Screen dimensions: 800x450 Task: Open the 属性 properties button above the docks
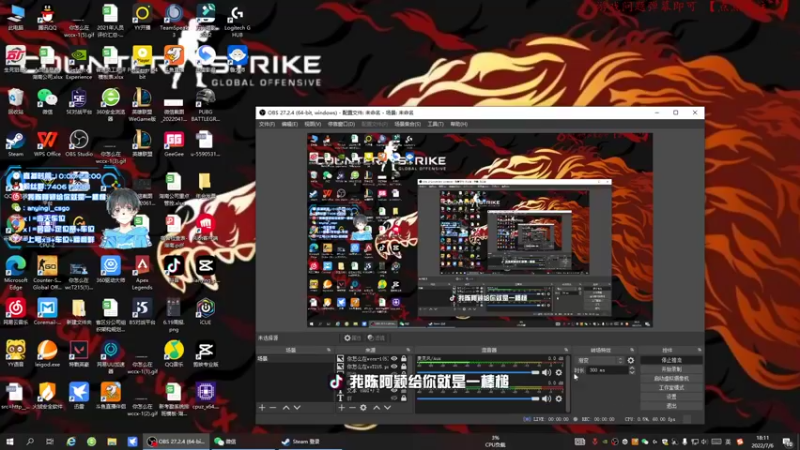point(352,338)
